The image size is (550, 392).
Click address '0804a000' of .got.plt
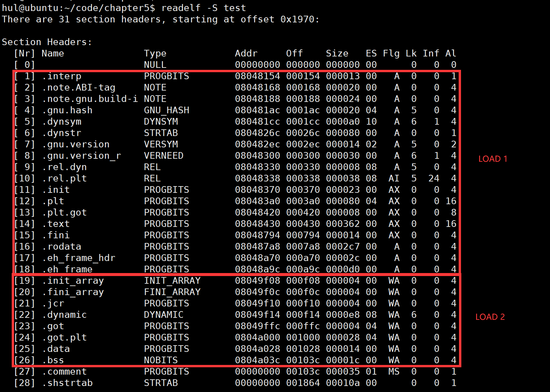(258, 338)
